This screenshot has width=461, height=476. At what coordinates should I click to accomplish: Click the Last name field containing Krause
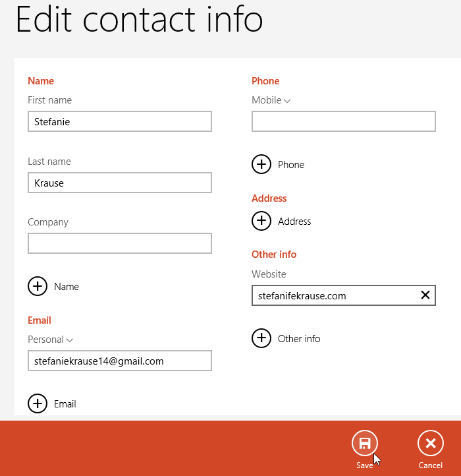pos(119,183)
